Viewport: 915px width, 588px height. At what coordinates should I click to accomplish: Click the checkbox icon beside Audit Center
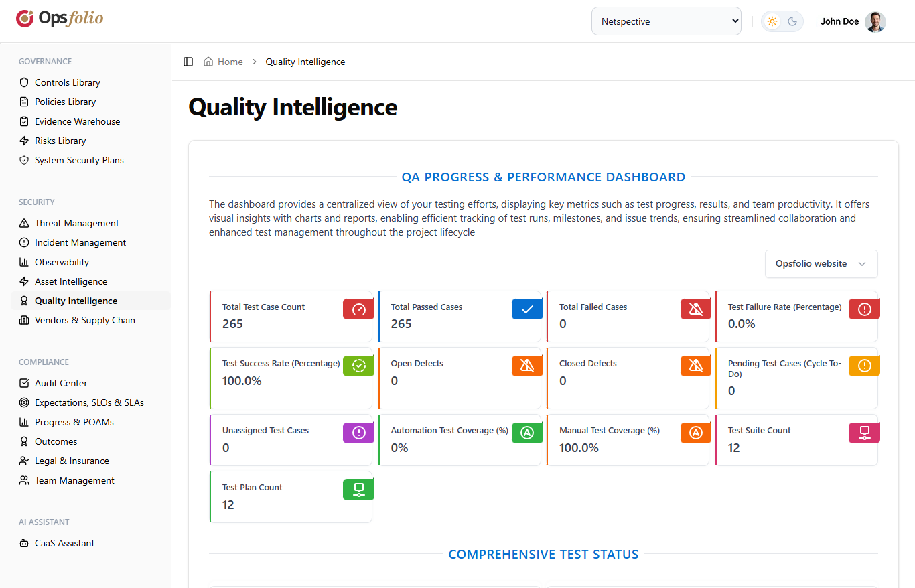[x=24, y=383]
